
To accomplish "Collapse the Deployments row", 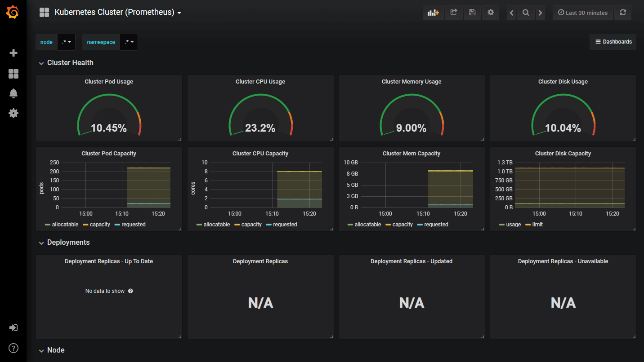I will coord(64,243).
